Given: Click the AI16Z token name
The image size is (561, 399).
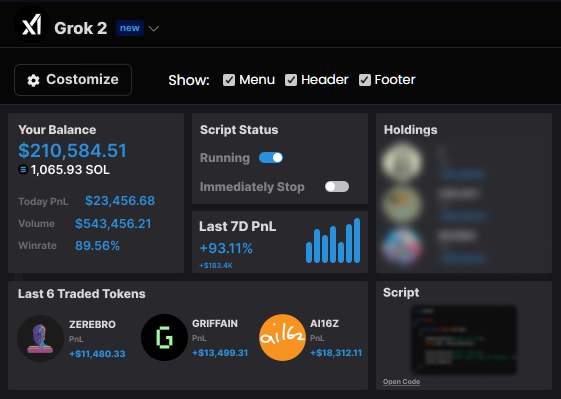Looking at the screenshot, I should click(324, 323).
